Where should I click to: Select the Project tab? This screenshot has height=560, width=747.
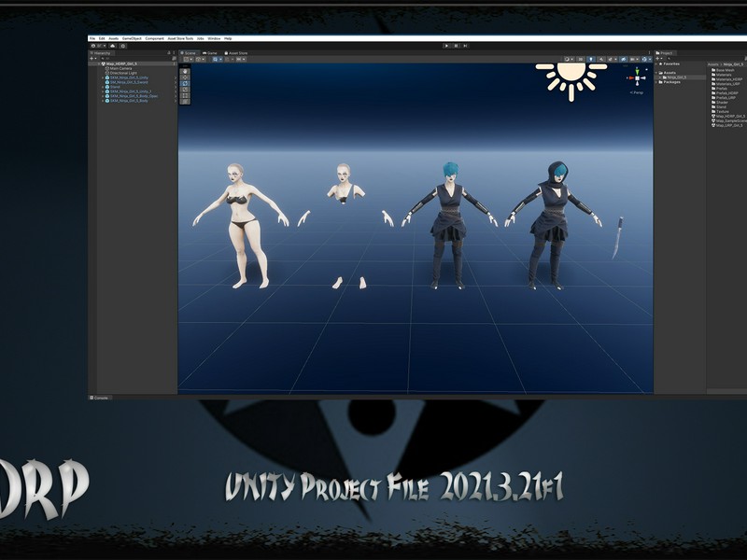click(664, 53)
